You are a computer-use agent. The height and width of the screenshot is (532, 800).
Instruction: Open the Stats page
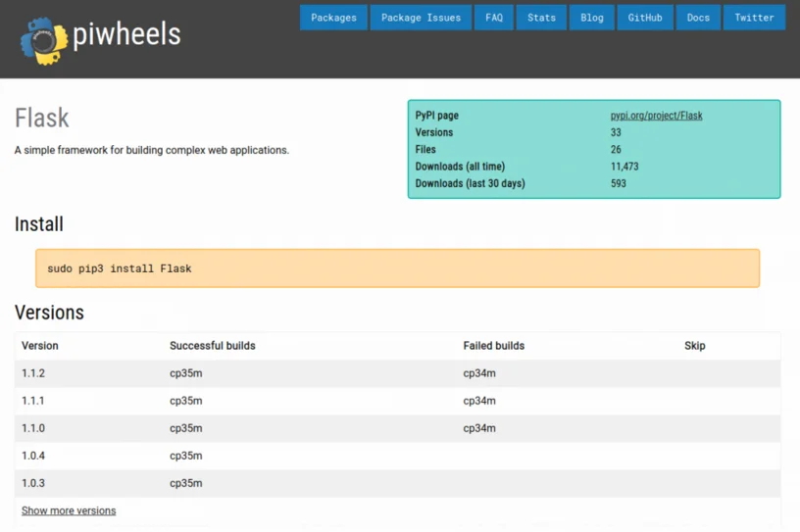pos(541,18)
